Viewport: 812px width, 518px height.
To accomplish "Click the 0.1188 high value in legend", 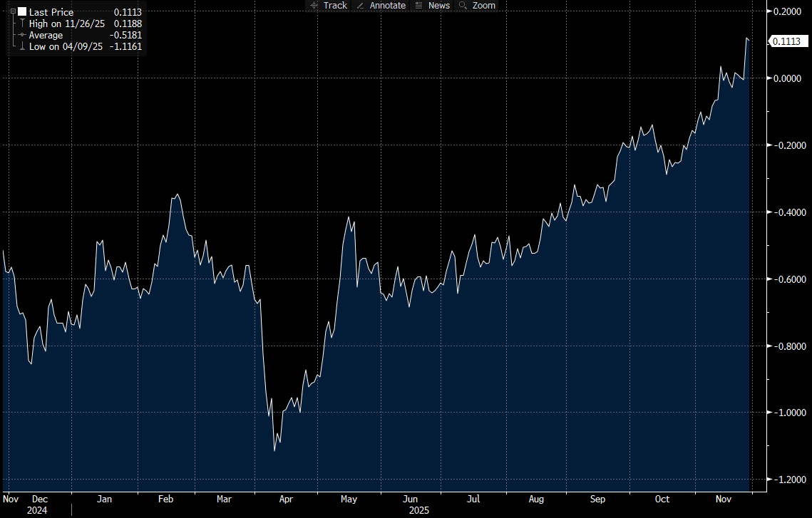I will [x=128, y=24].
